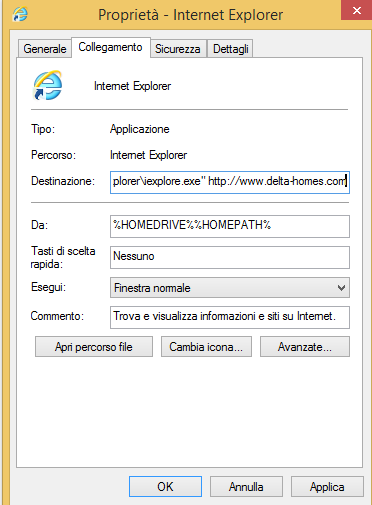Click the Internet Explorer title bar icon

20,15
